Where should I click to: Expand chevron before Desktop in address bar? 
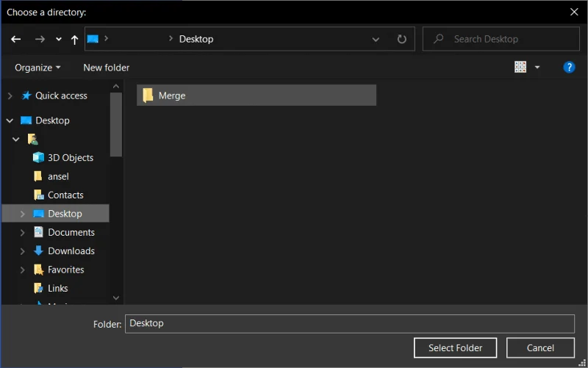(171, 38)
